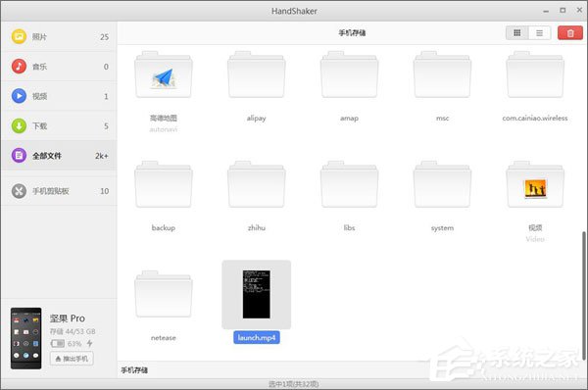Image resolution: width=588 pixels, height=390 pixels.
Task: Click the phone storage breadcrumb at bottom
Action: coord(134,370)
